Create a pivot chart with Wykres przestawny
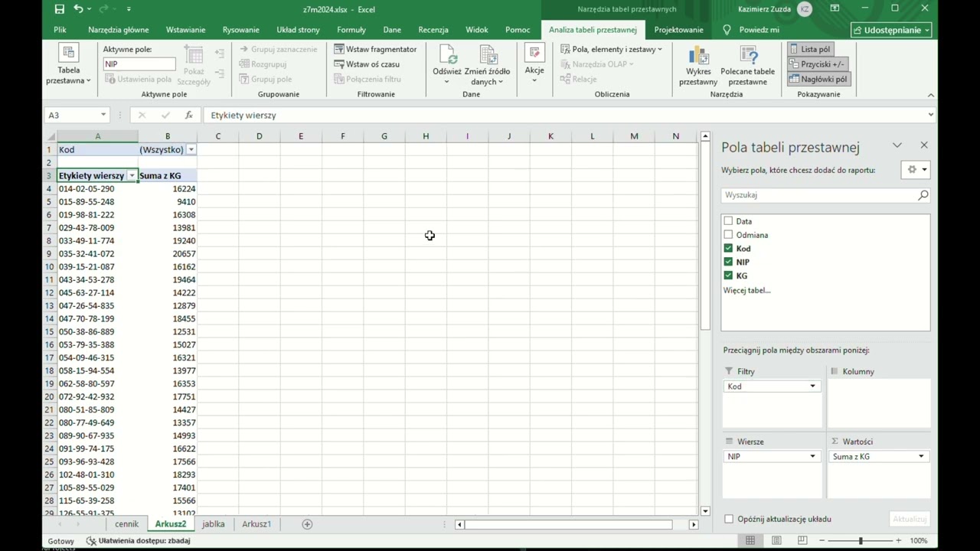The image size is (980, 551). coord(698,64)
